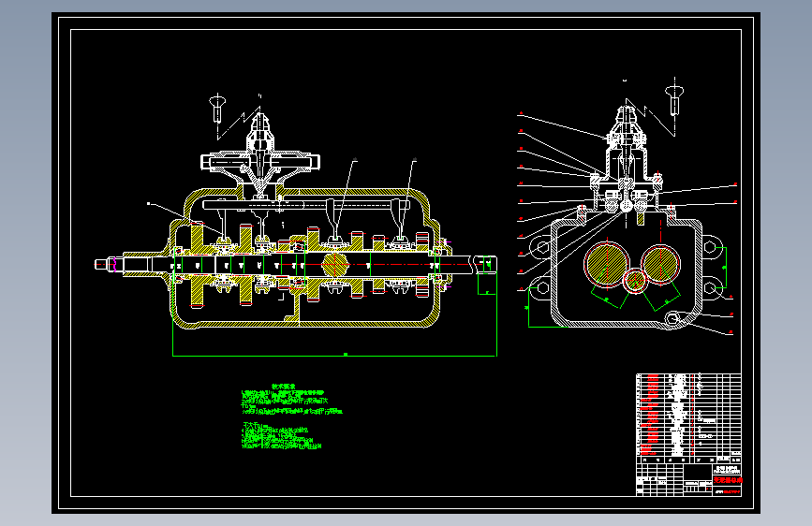Pick the right hatched gear circle in end view

[x=660, y=264]
